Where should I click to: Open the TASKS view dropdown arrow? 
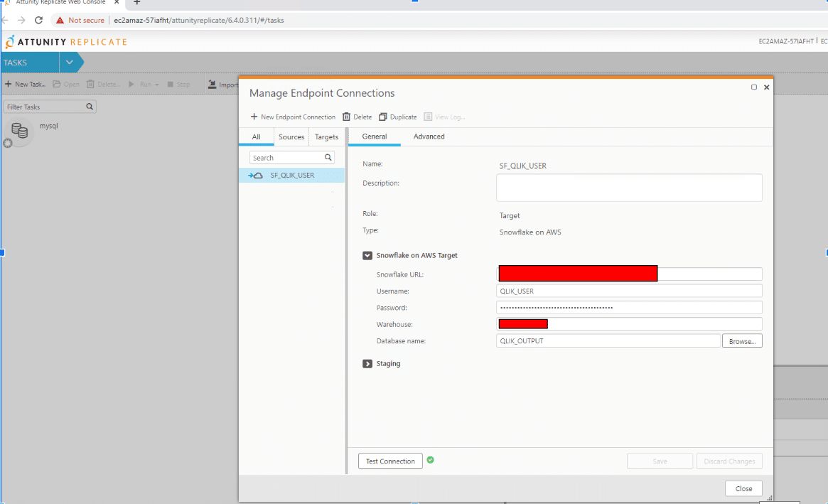[69, 63]
